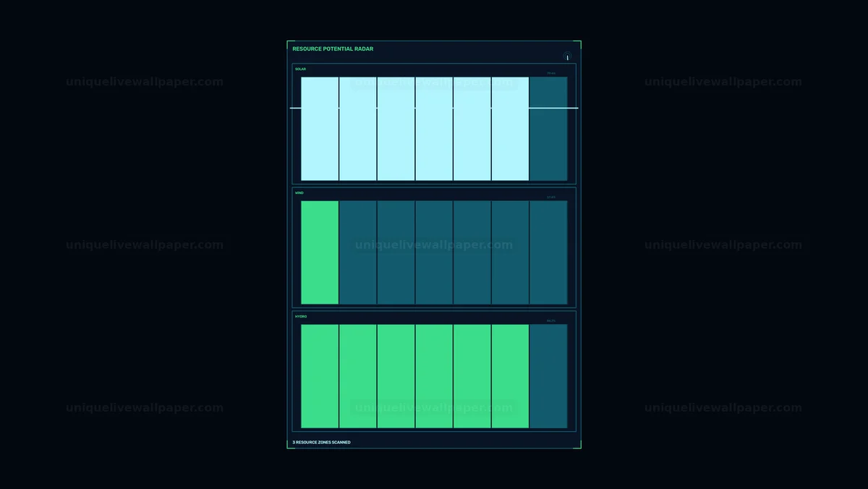Viewport: 868px width, 489px height.
Task: Click the 3 RESOURCE ZONES SCANNED status text
Action: point(321,442)
